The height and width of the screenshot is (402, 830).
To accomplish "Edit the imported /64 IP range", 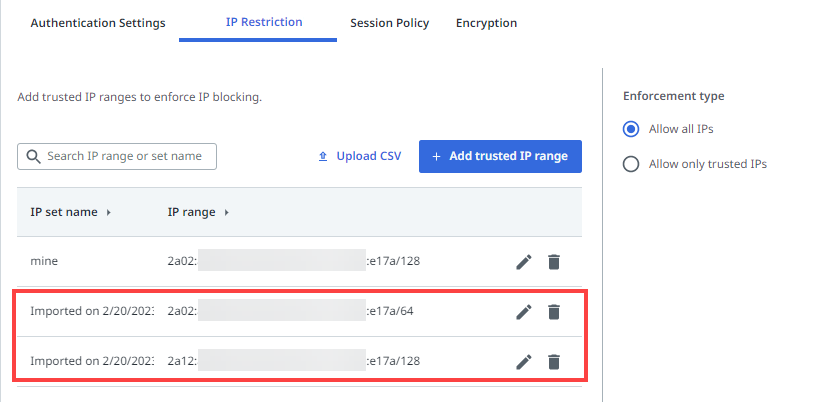I will 523,312.
